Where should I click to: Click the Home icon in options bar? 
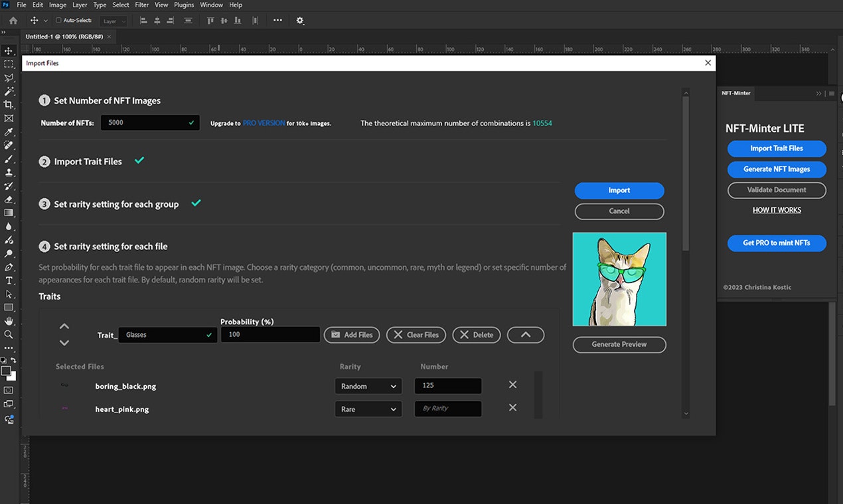13,21
